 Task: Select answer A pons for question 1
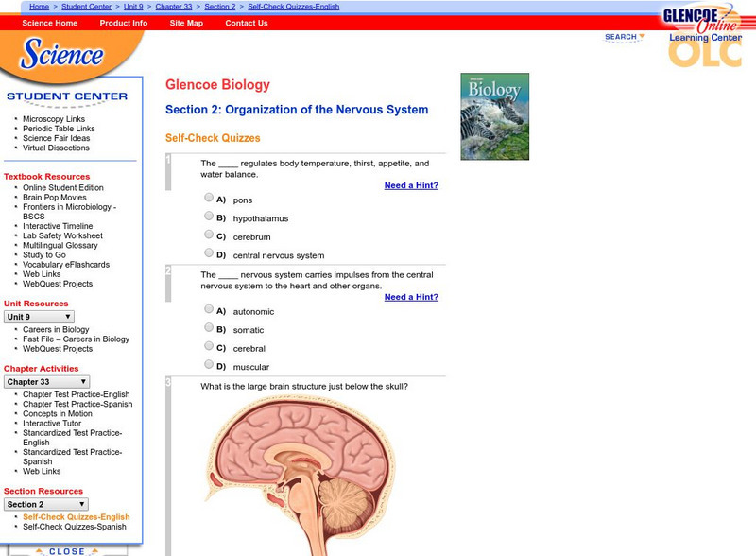(x=209, y=197)
